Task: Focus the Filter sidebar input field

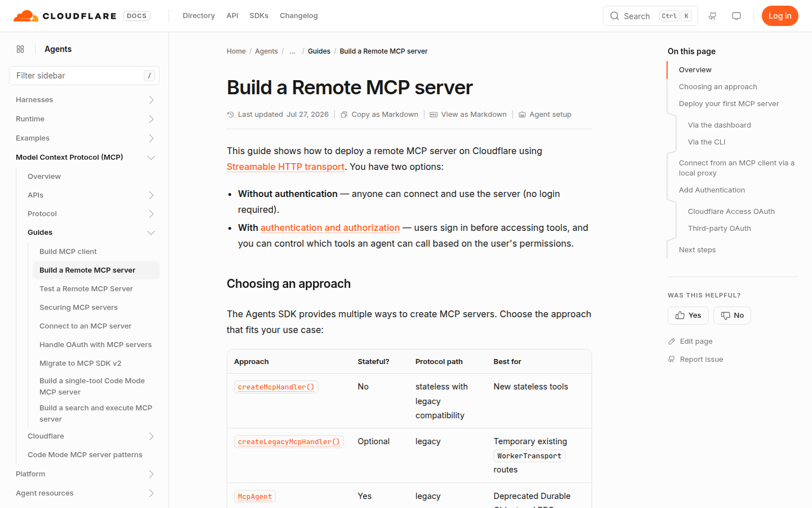Action: [x=85, y=76]
